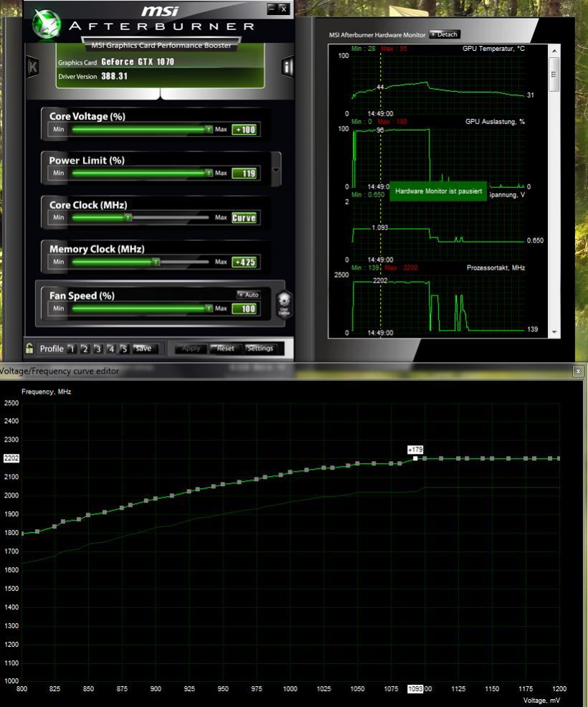Open the information i panel icon
The width and height of the screenshot is (588, 707).
pyautogui.click(x=288, y=67)
